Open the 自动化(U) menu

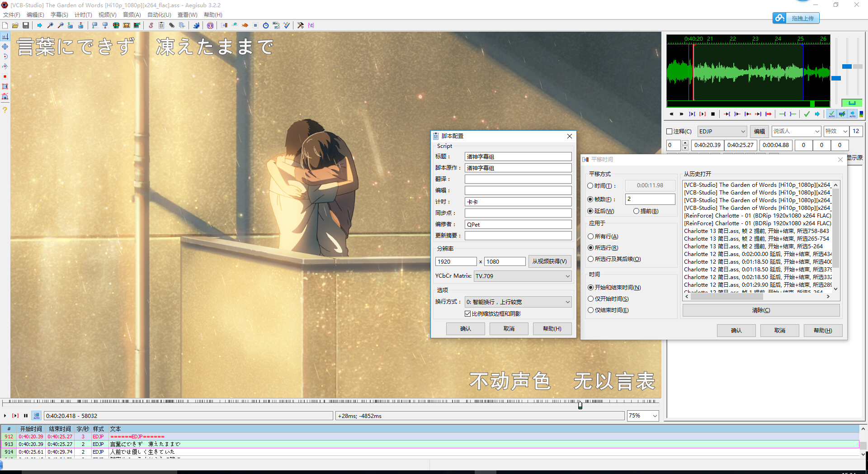(159, 15)
